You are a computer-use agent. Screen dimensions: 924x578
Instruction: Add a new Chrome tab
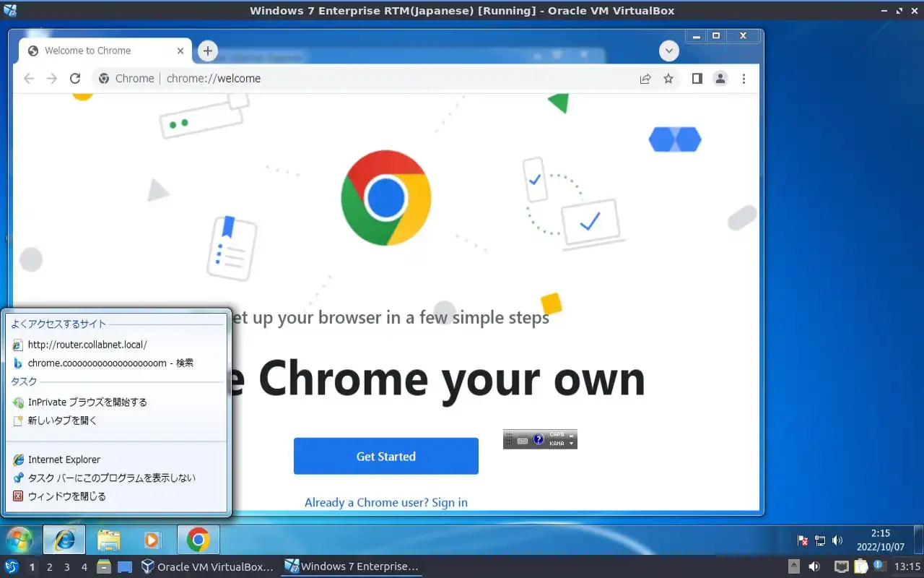pyautogui.click(x=208, y=51)
